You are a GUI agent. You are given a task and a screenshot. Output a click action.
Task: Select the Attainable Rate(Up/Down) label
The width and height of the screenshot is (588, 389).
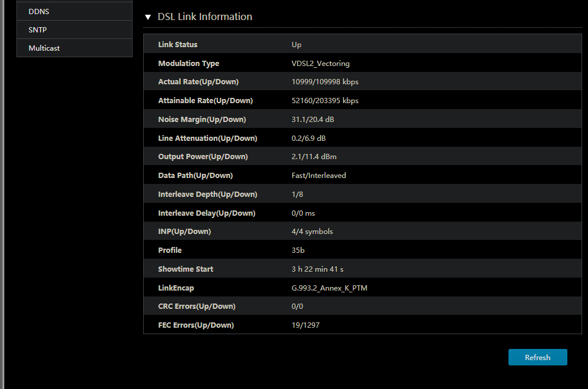(x=206, y=101)
